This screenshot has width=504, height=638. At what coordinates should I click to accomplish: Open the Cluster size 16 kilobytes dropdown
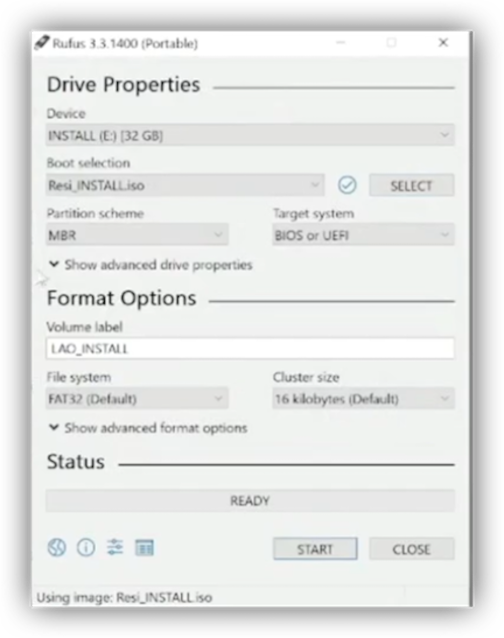click(363, 398)
